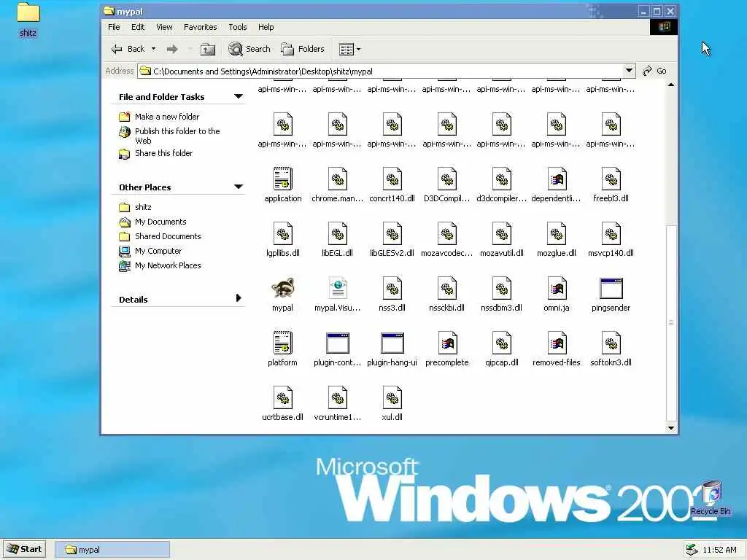Open the Back history dropdown arrow

click(x=153, y=49)
